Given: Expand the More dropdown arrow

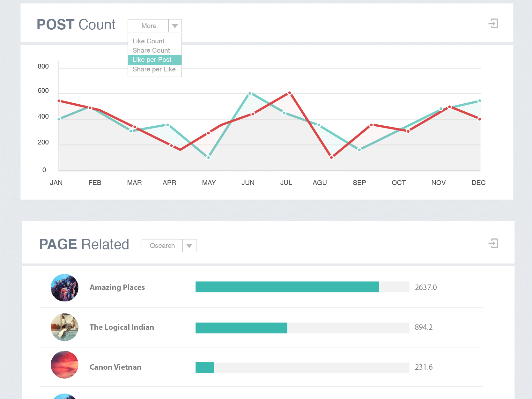Looking at the screenshot, I should coord(175,26).
